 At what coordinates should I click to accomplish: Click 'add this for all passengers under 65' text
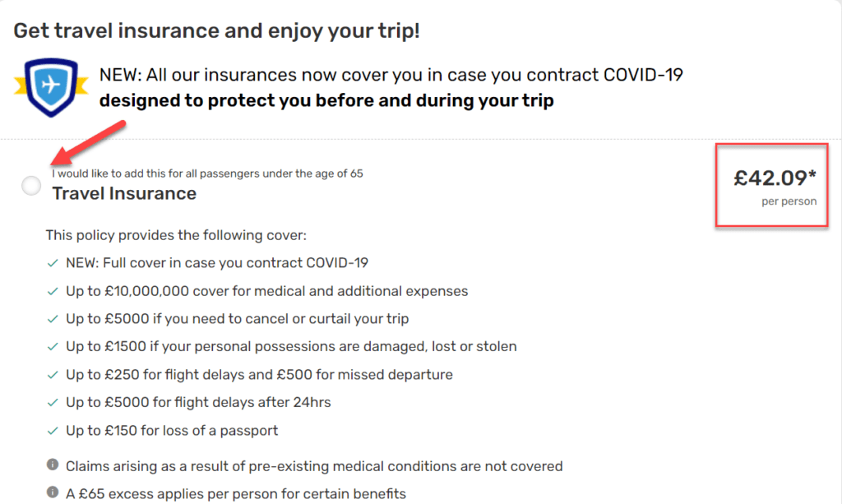point(207,173)
